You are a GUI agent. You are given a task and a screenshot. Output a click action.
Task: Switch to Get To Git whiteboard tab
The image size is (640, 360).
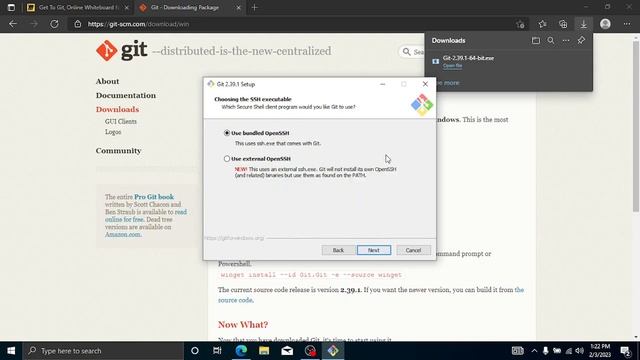(x=78, y=7)
